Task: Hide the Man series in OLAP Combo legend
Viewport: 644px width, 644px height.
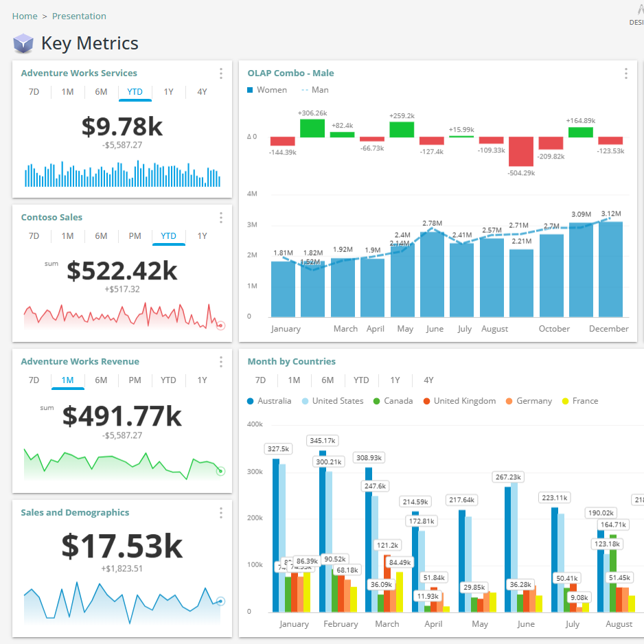Action: (x=314, y=89)
